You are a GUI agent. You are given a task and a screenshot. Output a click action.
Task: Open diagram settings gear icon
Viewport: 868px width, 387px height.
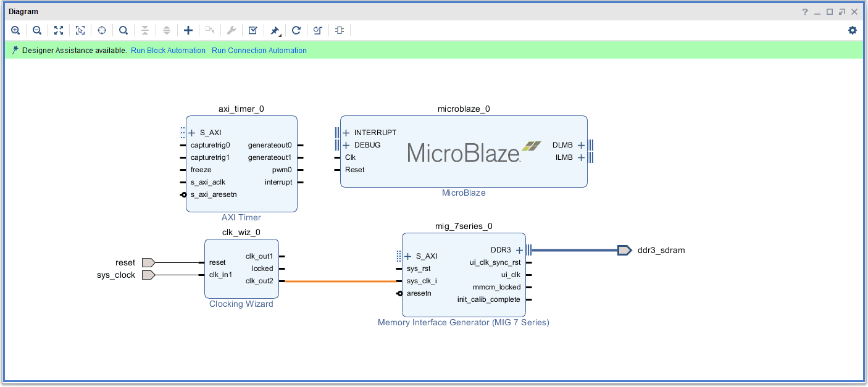pos(853,30)
